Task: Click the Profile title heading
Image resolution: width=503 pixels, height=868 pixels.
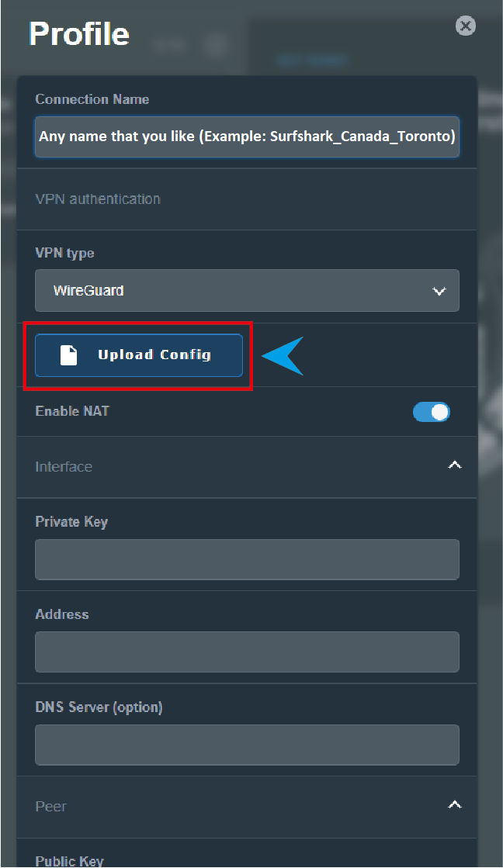Action: (x=79, y=34)
